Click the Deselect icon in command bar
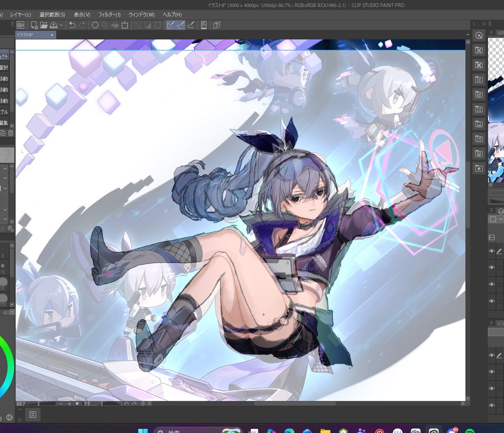The image size is (504, 433). pyautogui.click(x=137, y=25)
